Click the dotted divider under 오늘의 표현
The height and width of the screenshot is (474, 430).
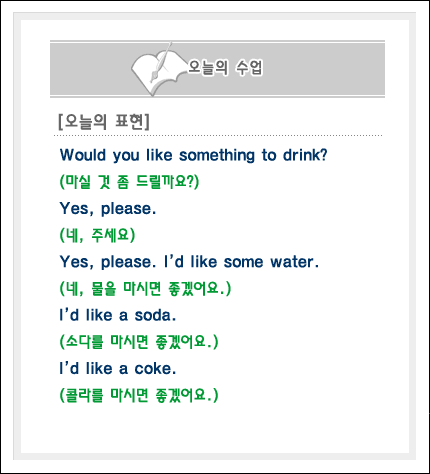(x=218, y=136)
